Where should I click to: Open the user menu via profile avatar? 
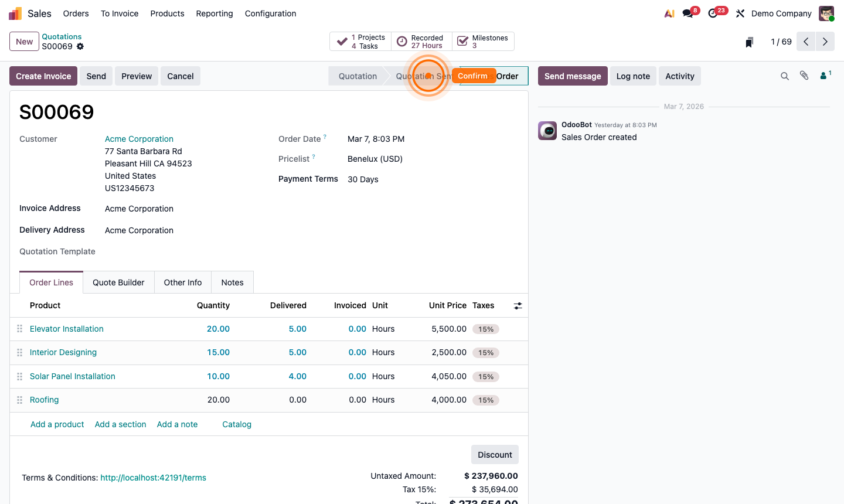[826, 13]
